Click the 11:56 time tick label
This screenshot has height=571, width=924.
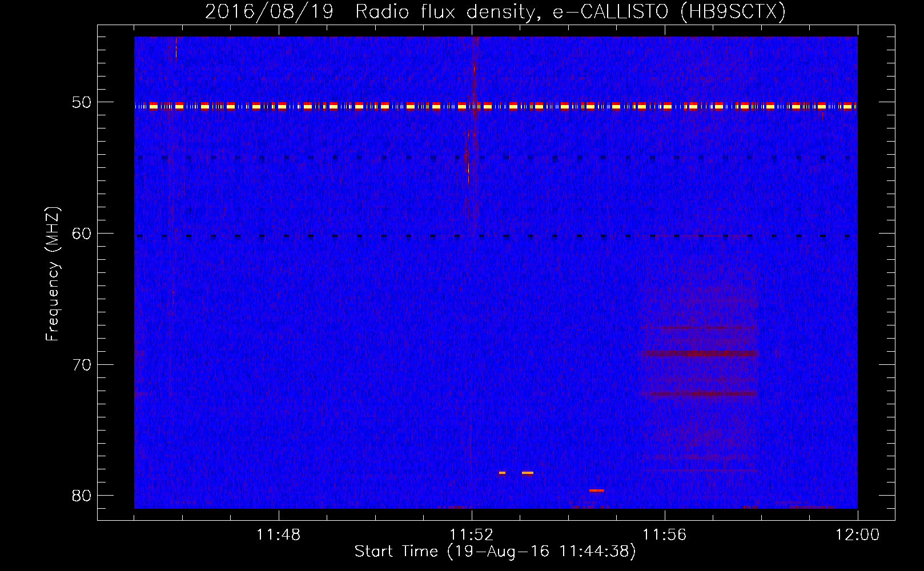[665, 535]
